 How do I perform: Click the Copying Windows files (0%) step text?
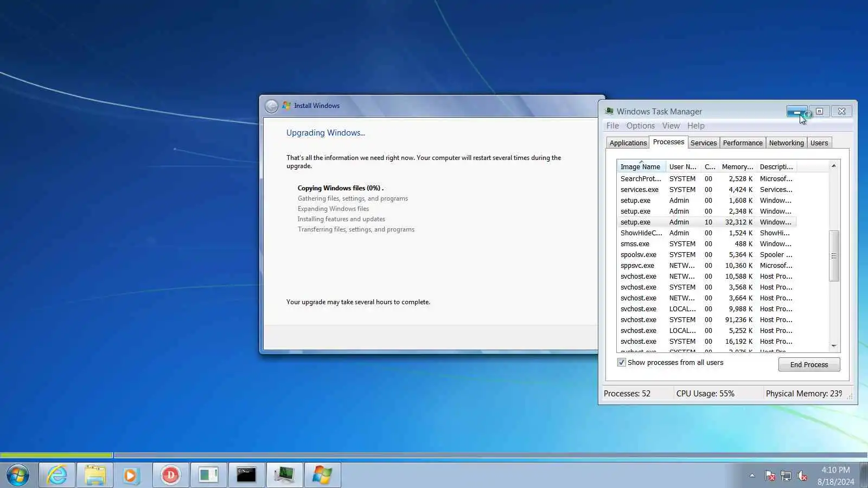coord(341,188)
